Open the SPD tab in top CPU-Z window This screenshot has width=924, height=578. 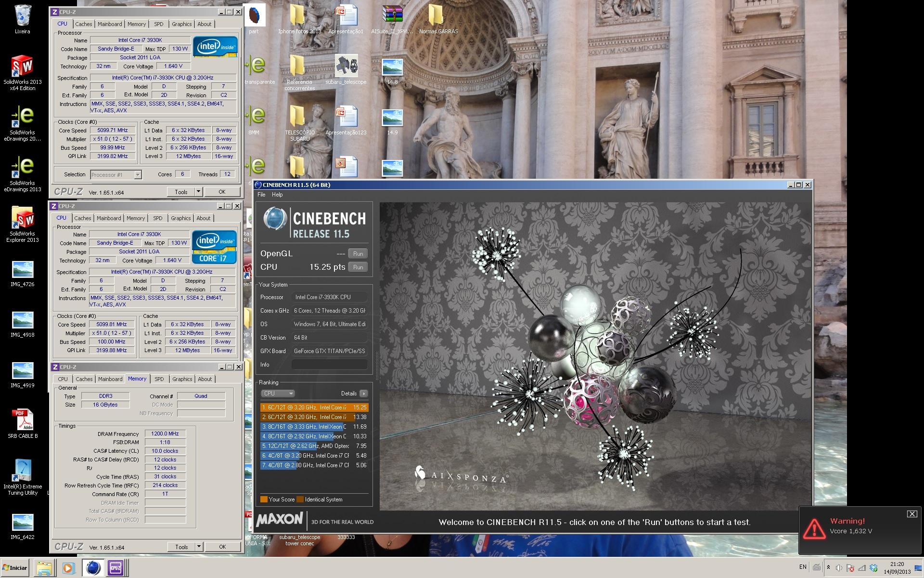pyautogui.click(x=158, y=24)
